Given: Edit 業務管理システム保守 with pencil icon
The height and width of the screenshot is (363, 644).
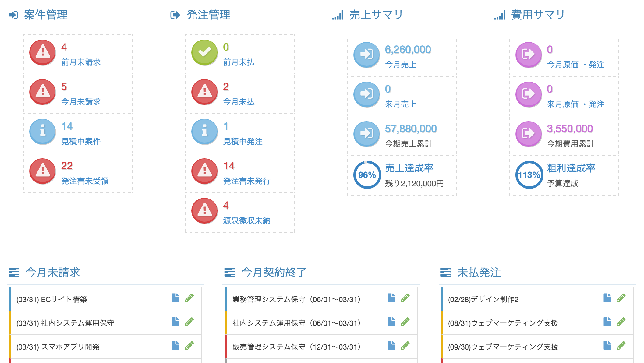Looking at the screenshot, I should coord(405,298).
